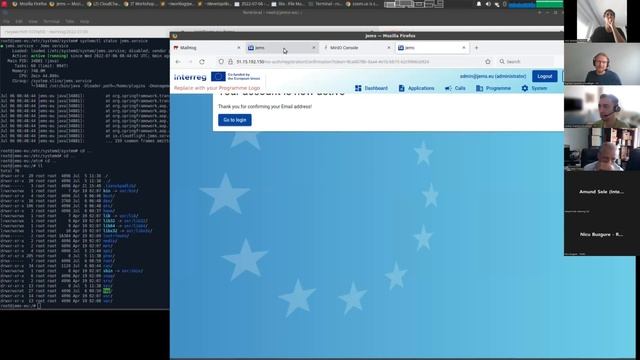Open the Programme navigation item
640x360 pixels.
click(x=493, y=88)
